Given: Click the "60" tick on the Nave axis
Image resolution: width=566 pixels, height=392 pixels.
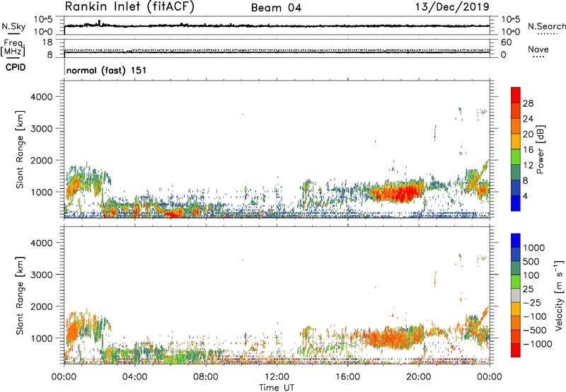Looking at the screenshot, I should (x=506, y=42).
